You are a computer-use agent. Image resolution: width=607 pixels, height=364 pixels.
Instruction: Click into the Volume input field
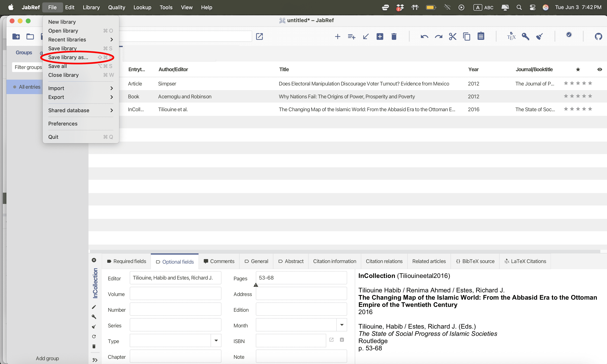[175, 294]
